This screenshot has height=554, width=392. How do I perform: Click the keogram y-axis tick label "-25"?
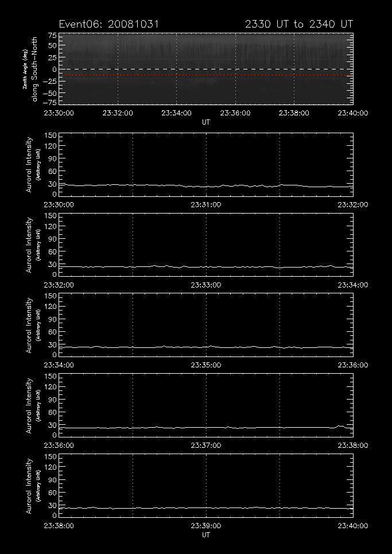click(49, 82)
